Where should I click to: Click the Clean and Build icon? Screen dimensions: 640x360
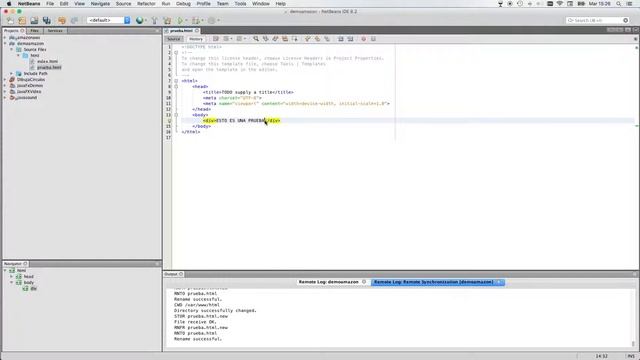(x=167, y=20)
